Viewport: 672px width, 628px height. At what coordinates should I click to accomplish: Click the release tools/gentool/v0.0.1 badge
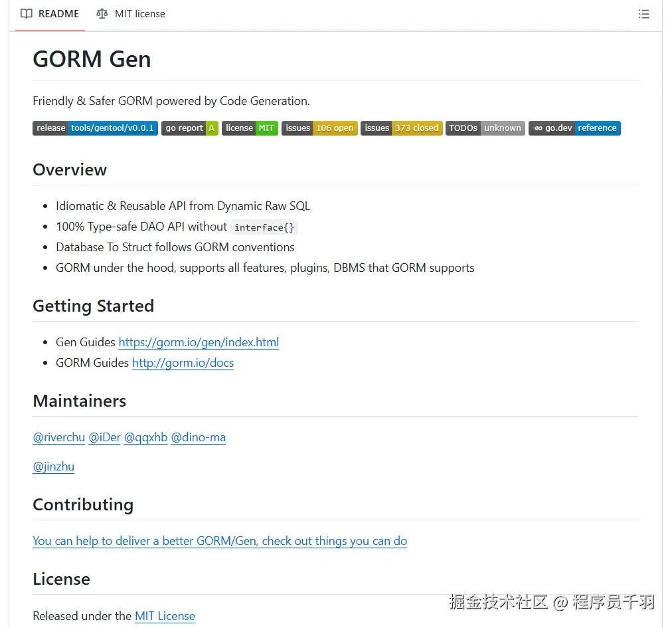point(95,128)
